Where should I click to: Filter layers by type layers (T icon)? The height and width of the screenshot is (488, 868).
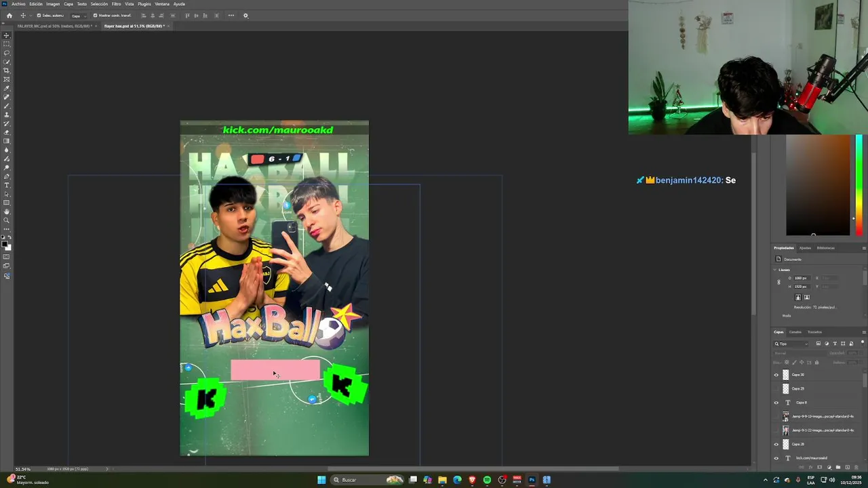click(835, 344)
